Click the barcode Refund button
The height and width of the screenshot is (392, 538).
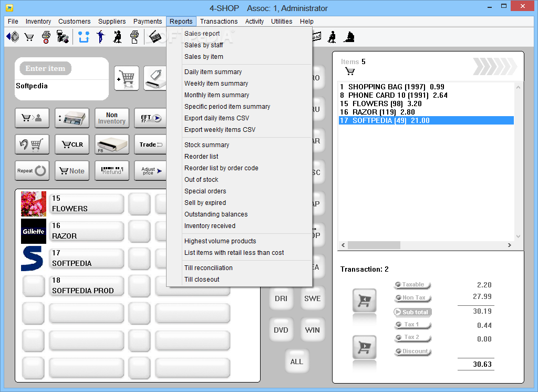[x=112, y=171]
